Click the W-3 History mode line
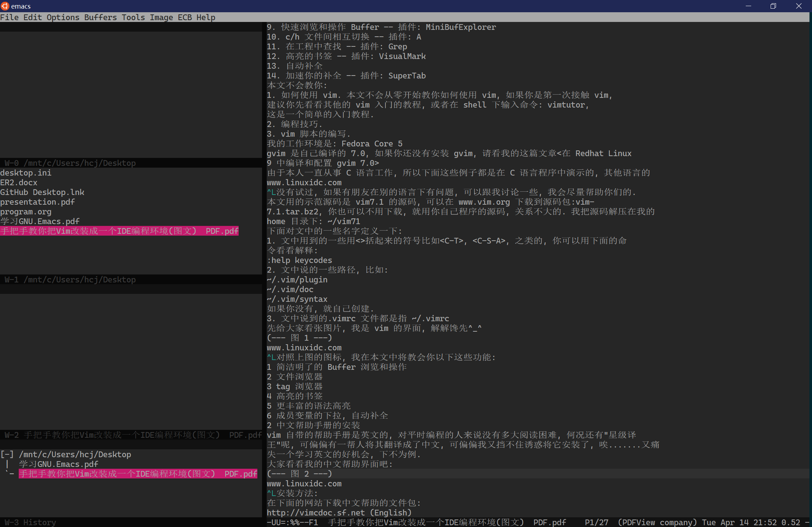812x527 pixels. point(131,522)
